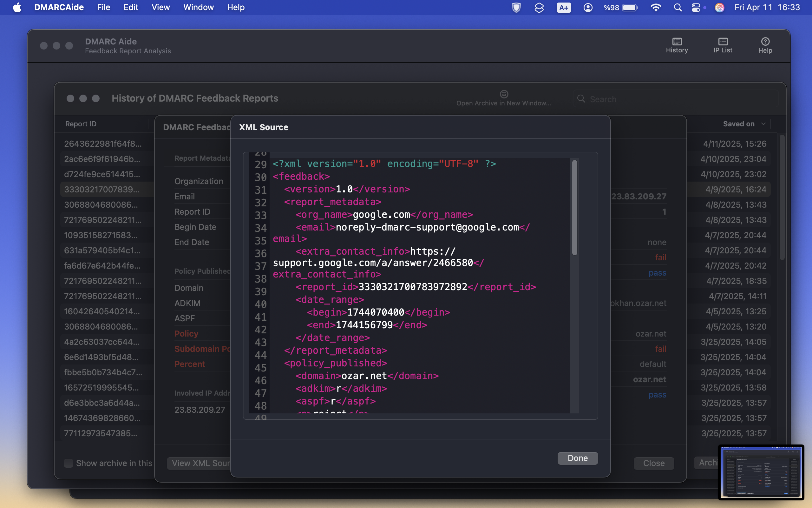The width and height of the screenshot is (812, 508).
Task: Open the Apple menu
Action: 17,7
